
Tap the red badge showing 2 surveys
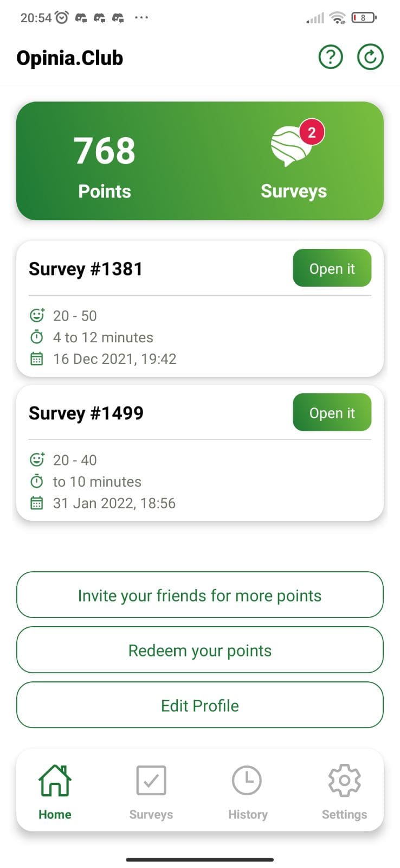312,132
